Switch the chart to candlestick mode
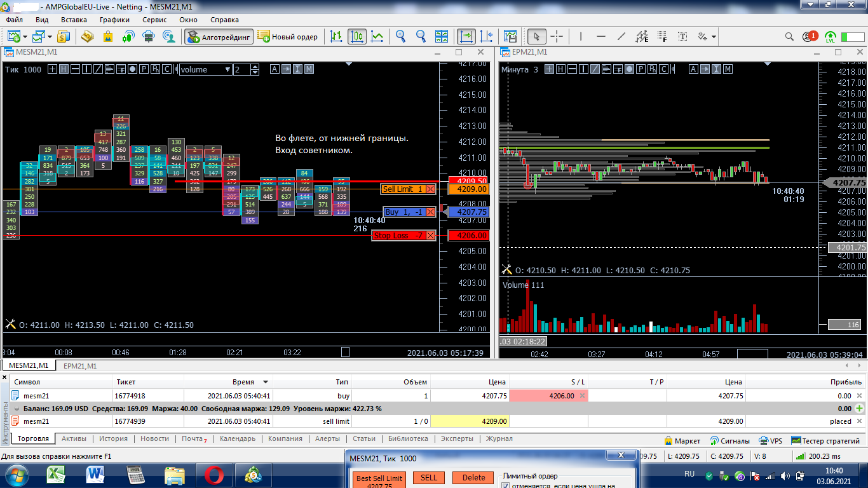 tap(357, 37)
